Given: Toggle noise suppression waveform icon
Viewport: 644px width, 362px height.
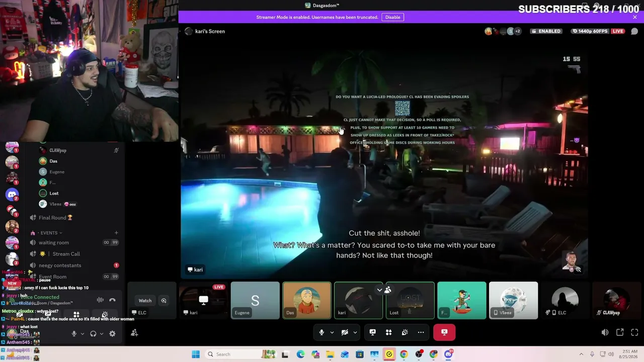Looking at the screenshot, I should (100, 300).
